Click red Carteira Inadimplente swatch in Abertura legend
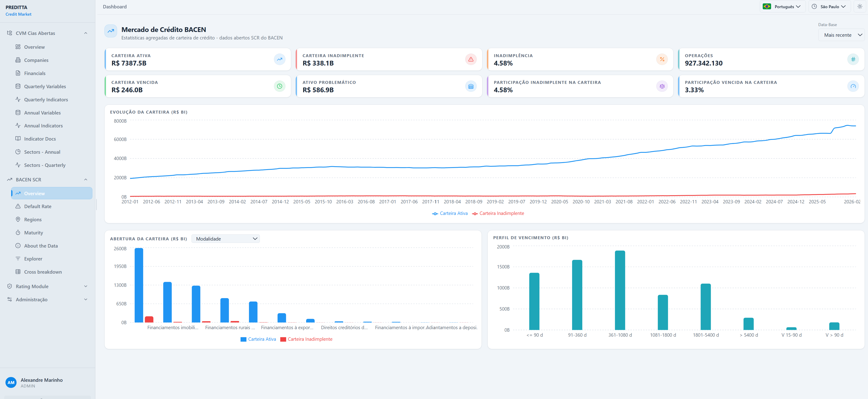 [x=283, y=339]
